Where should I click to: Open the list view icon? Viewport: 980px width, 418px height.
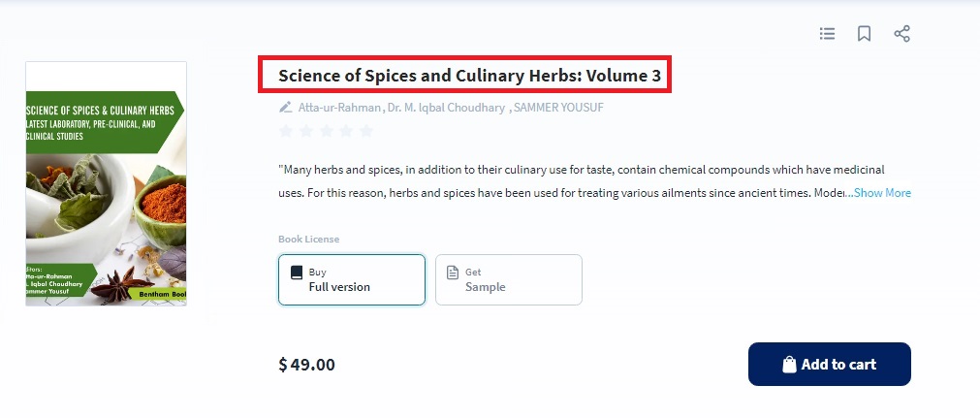(827, 34)
